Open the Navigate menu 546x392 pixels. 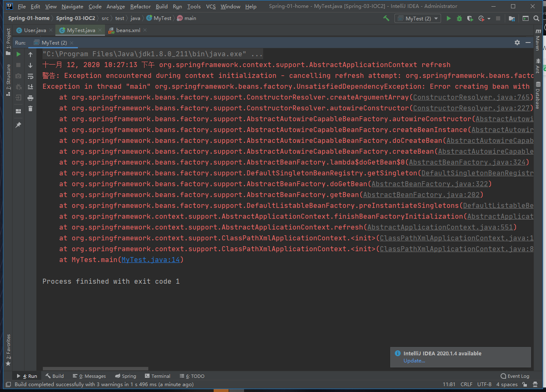click(72, 6)
